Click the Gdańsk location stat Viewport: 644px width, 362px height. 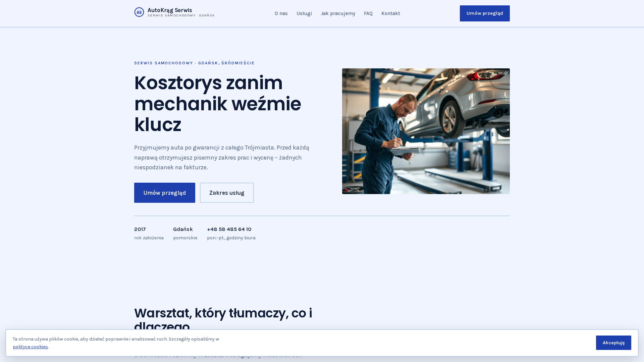click(183, 229)
